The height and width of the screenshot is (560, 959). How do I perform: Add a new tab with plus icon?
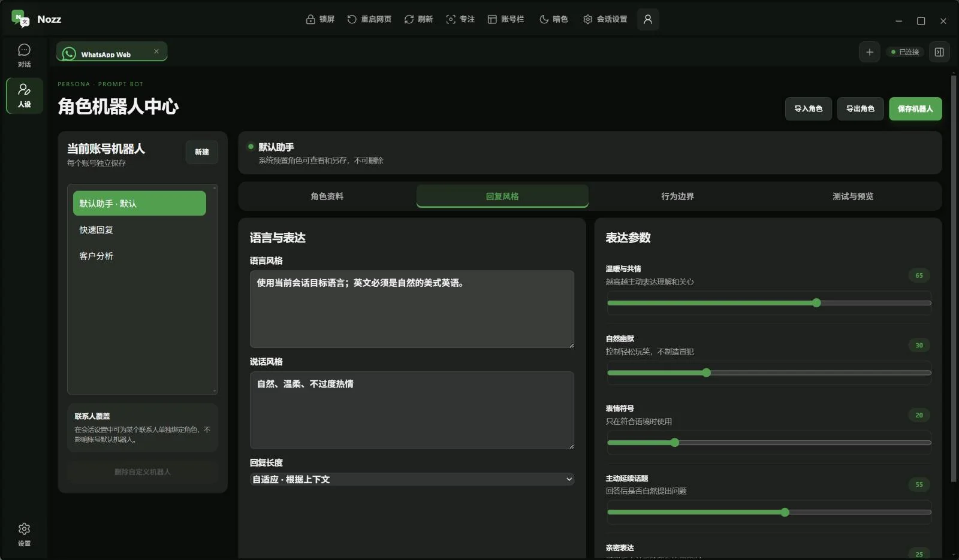point(870,52)
